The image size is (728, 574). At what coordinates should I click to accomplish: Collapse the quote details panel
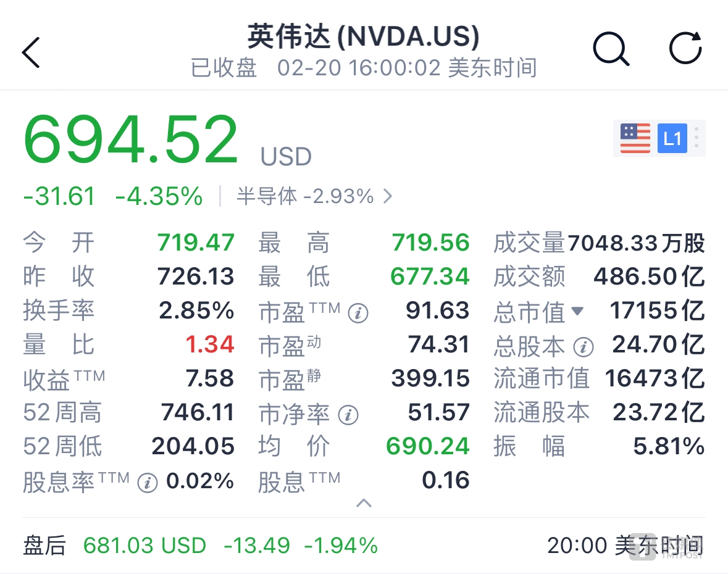click(364, 503)
